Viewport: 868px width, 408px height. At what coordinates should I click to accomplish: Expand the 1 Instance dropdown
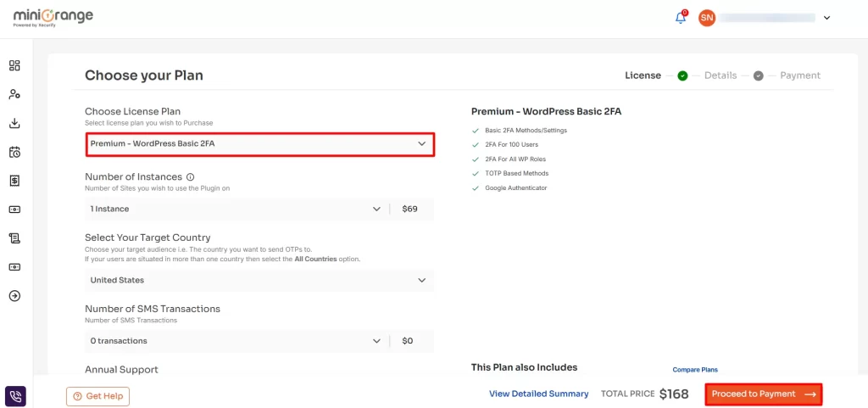pos(236,209)
